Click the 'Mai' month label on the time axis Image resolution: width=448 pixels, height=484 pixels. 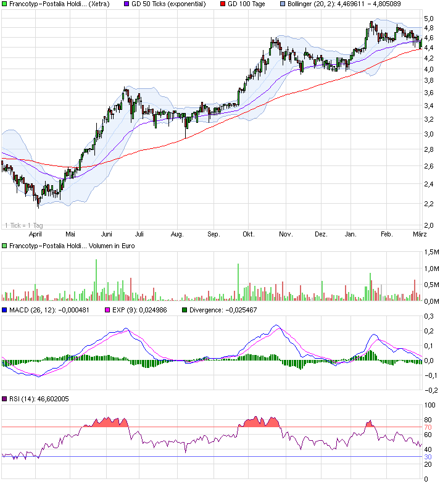click(x=70, y=235)
